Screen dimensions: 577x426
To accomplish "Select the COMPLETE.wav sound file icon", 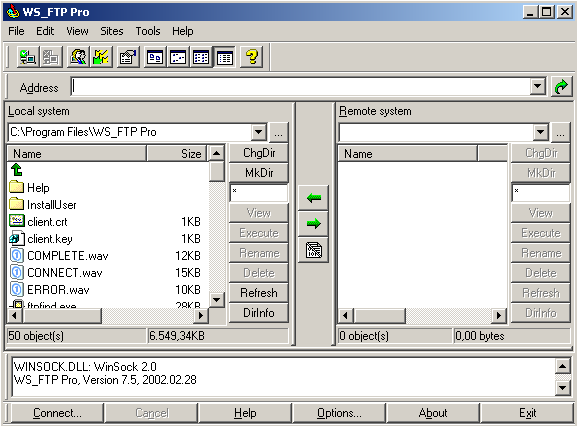I will pyautogui.click(x=17, y=255).
